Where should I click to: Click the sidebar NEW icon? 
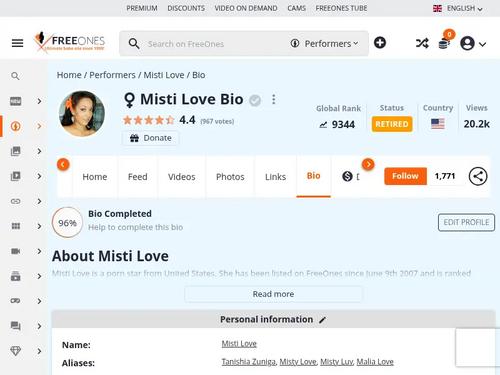click(x=16, y=101)
